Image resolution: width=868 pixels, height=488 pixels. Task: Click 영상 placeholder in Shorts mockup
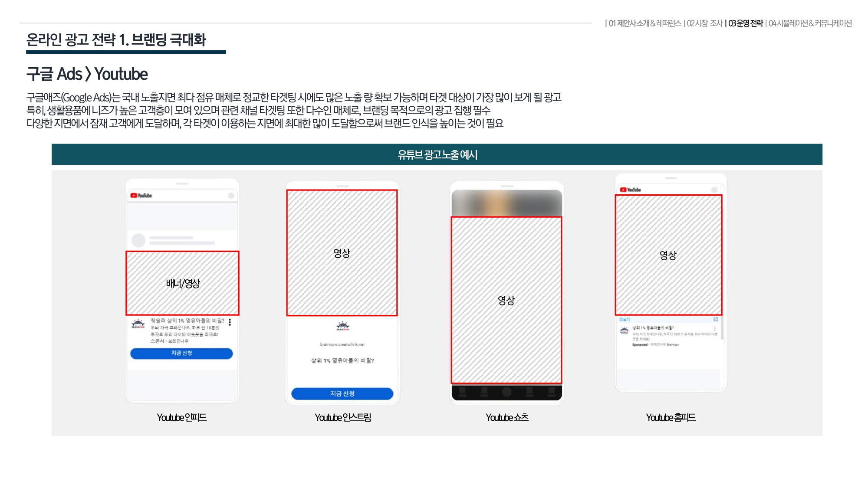(x=506, y=300)
